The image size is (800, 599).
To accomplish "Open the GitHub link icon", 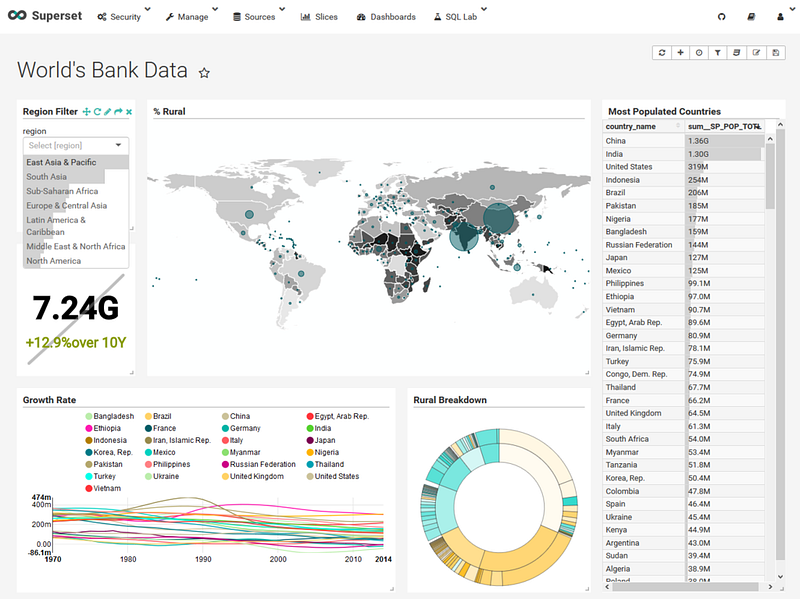I will click(721, 17).
